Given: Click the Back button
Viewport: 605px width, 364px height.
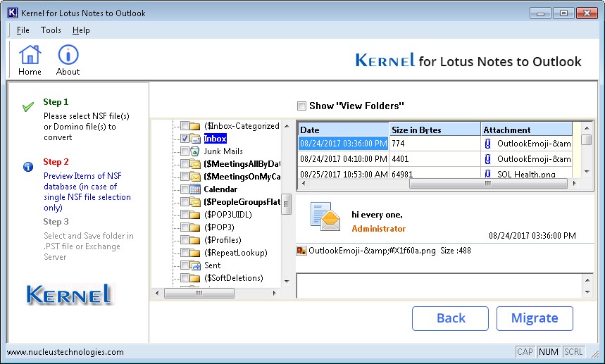Looking at the screenshot, I should coord(450,318).
